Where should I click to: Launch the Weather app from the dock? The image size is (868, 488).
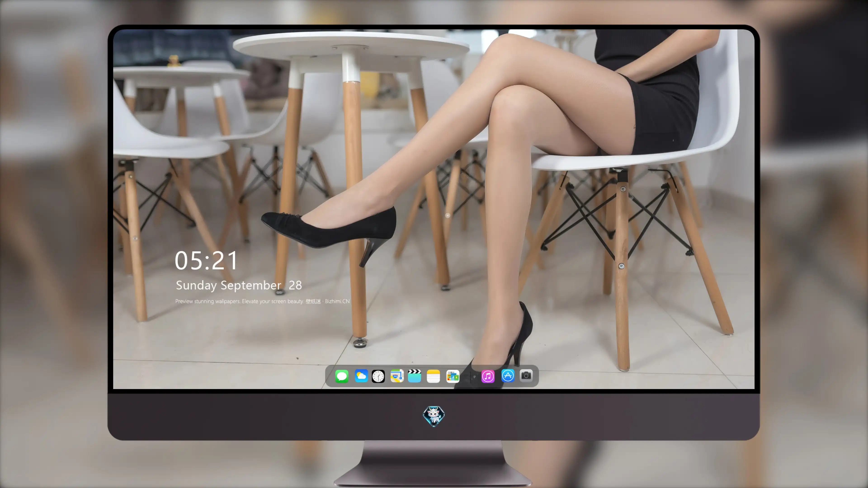point(361,376)
